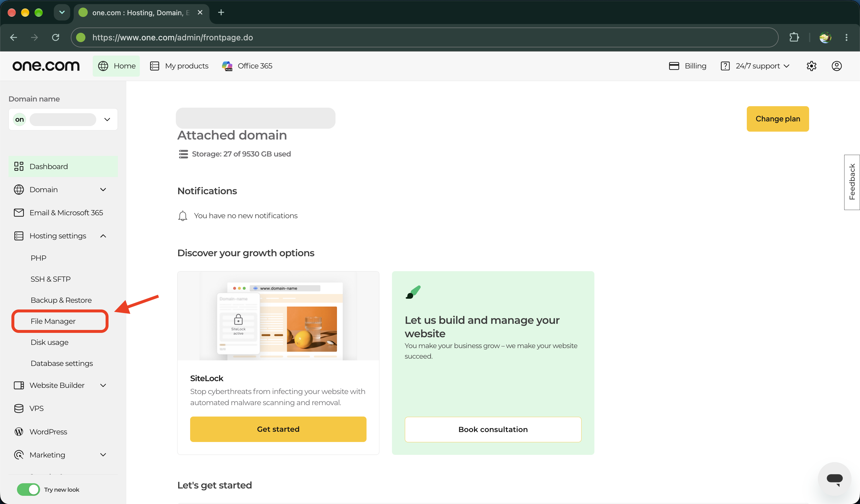Open the live chat bubble

coord(834,479)
